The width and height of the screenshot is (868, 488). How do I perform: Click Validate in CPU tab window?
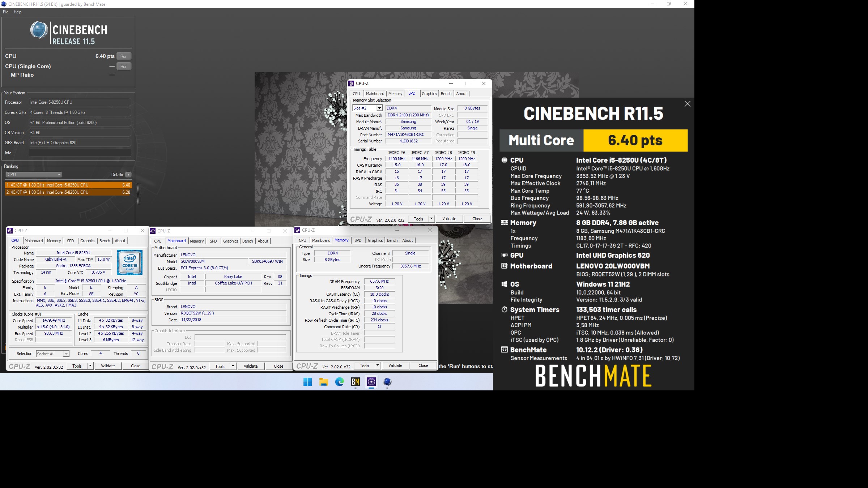[x=108, y=366]
